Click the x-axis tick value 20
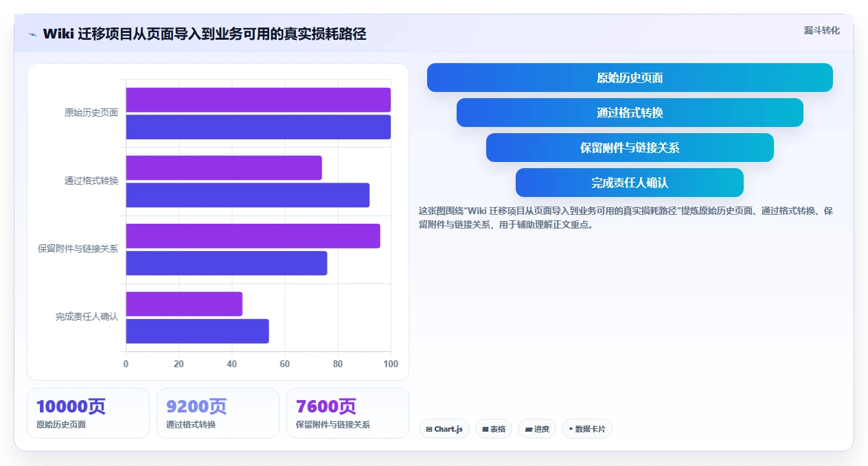 pos(179,364)
